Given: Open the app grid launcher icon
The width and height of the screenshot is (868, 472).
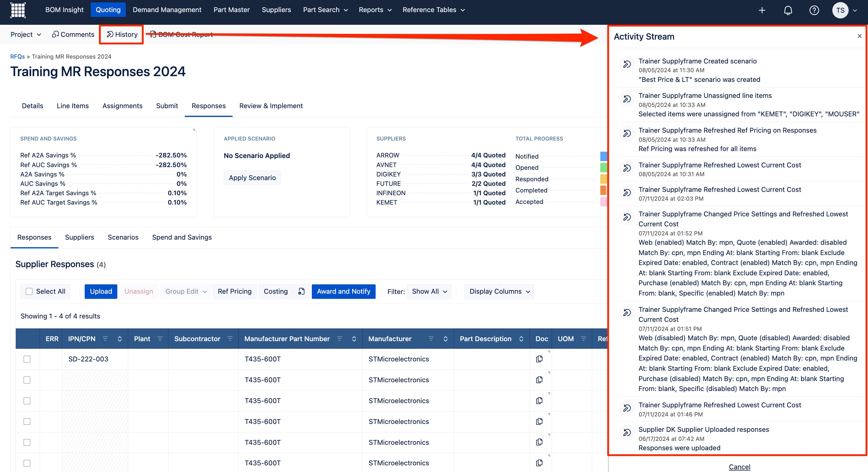Looking at the screenshot, I should 18,10.
